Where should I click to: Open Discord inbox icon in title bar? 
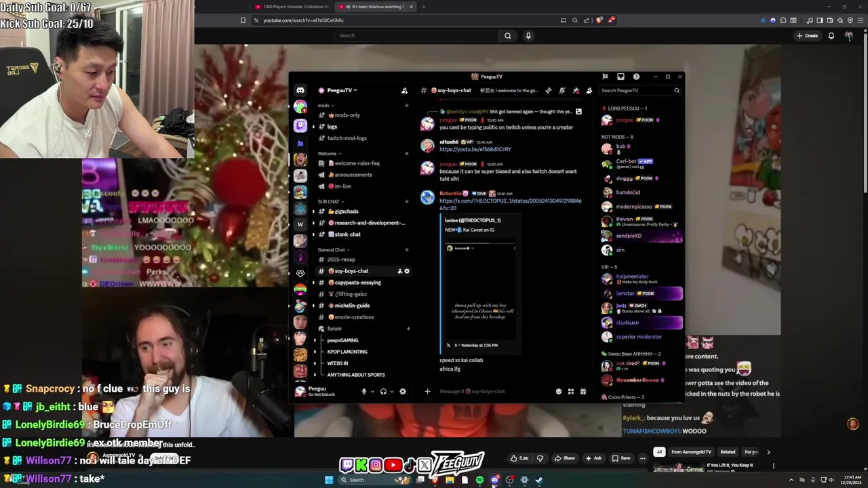point(620,77)
